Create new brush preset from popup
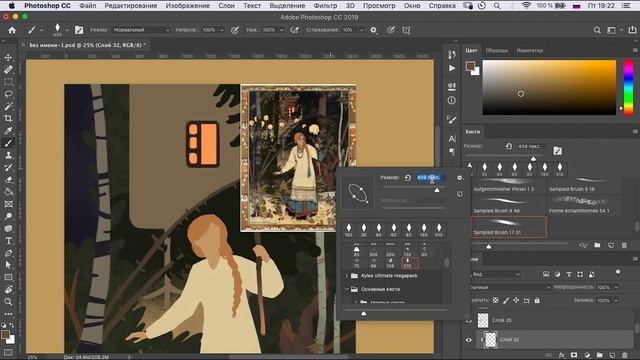The image size is (640, 360). click(460, 194)
